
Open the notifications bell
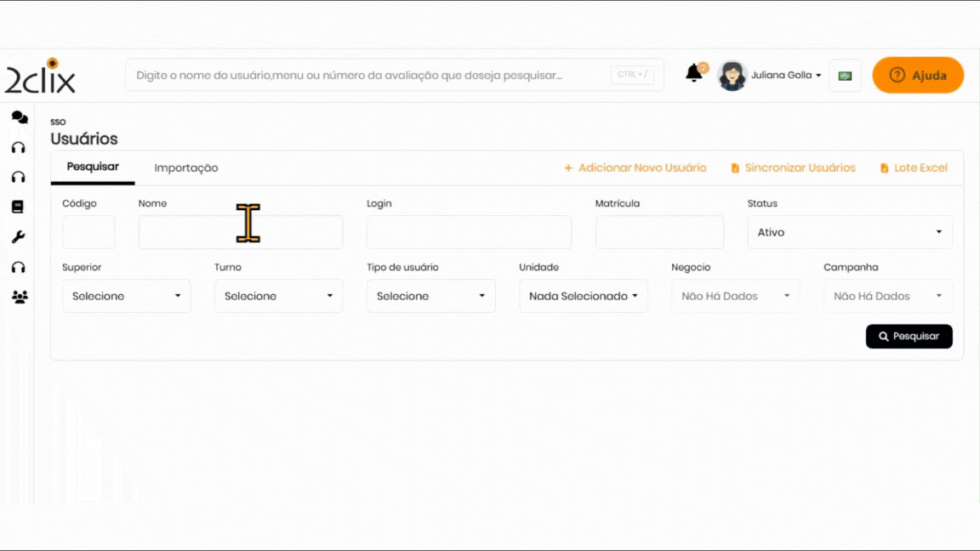tap(694, 74)
